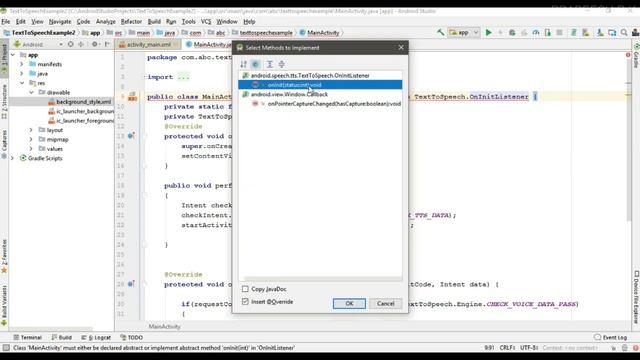The height and width of the screenshot is (360, 640).
Task: Open the Profile app gauge icon
Action: (536, 32)
